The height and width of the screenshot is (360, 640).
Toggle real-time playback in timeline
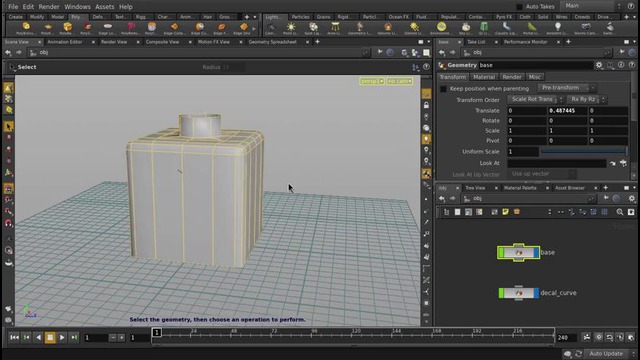pos(599,337)
